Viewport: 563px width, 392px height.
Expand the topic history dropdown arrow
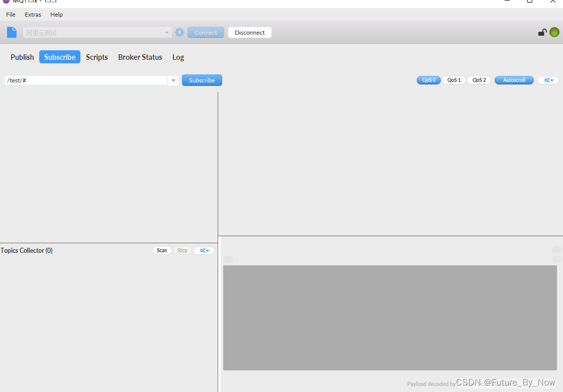pos(173,80)
